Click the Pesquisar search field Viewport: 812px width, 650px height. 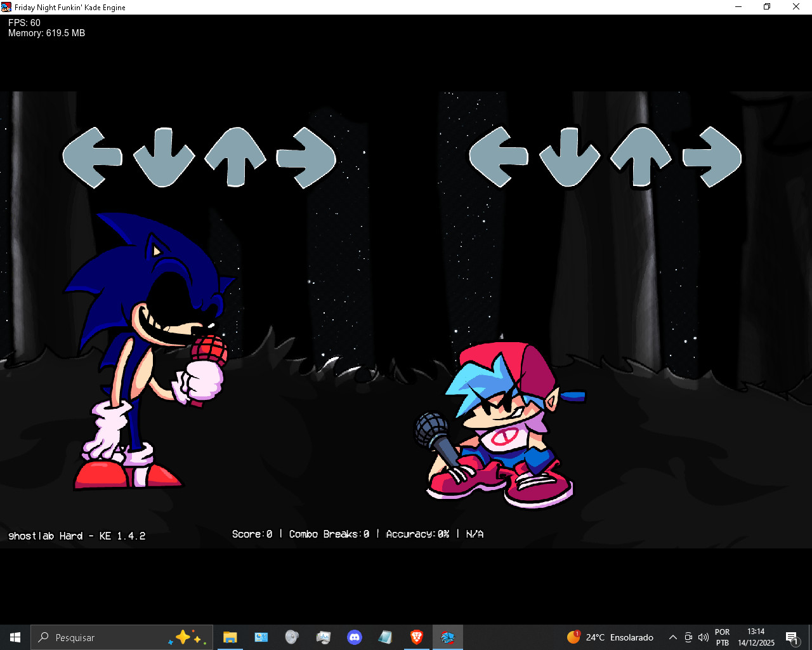(x=122, y=637)
